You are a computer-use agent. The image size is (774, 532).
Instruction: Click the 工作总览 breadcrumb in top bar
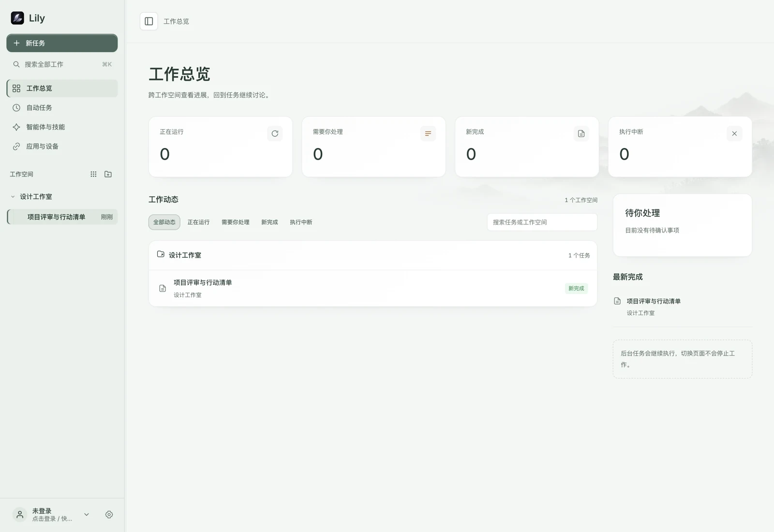pyautogui.click(x=176, y=21)
